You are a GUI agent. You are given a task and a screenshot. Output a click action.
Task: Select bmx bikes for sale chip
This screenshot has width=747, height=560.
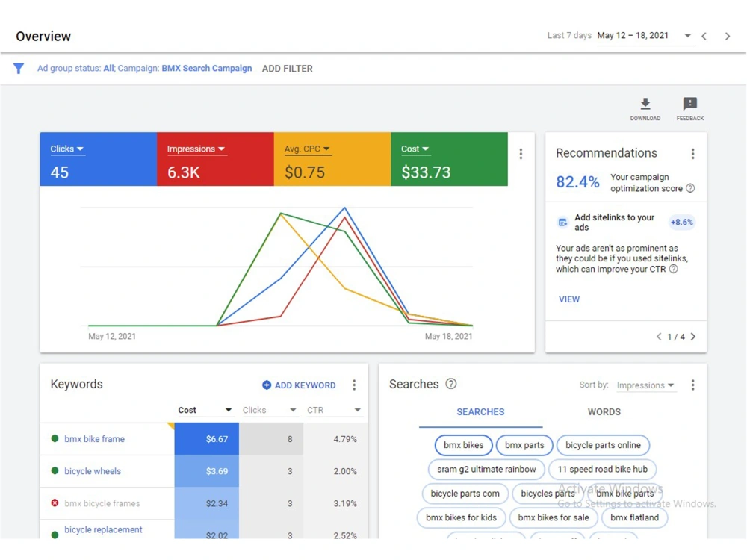click(x=554, y=517)
